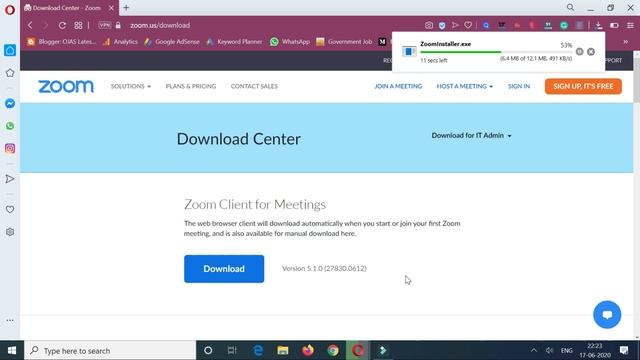Image resolution: width=640 pixels, height=360 pixels.
Task: Expand Host a Meeting dropdown
Action: (x=464, y=87)
